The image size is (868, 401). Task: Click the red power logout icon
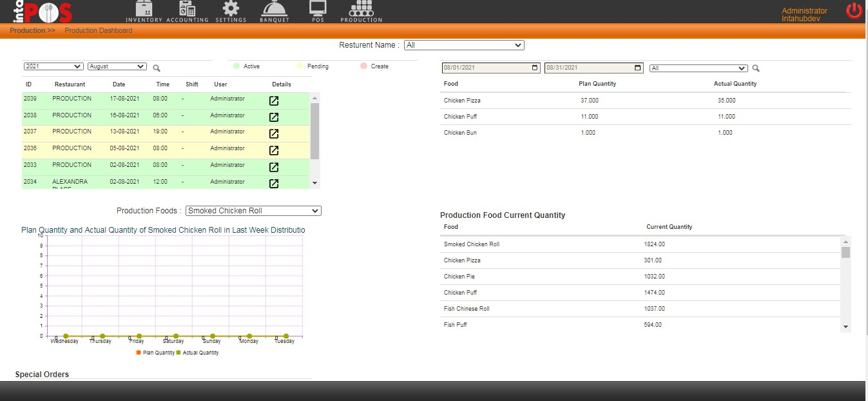(854, 11)
